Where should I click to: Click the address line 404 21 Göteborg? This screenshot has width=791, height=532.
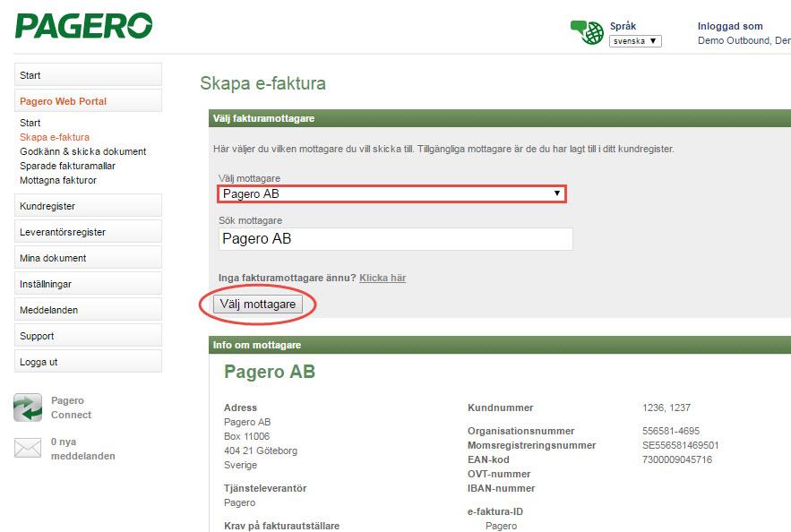pyautogui.click(x=261, y=450)
